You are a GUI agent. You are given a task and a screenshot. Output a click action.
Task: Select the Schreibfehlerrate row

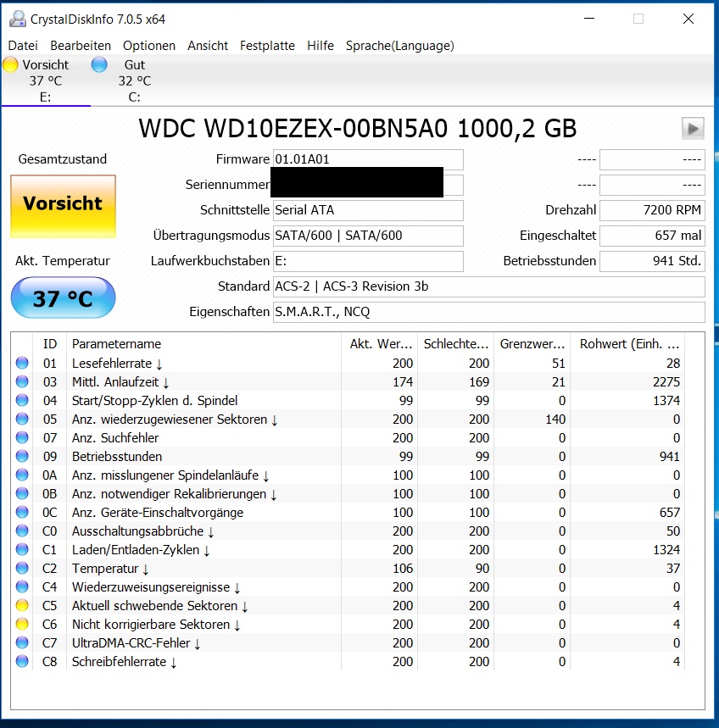click(x=348, y=661)
